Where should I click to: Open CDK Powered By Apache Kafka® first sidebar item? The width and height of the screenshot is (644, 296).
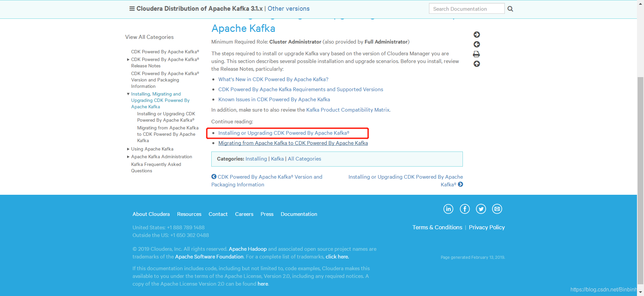165,52
